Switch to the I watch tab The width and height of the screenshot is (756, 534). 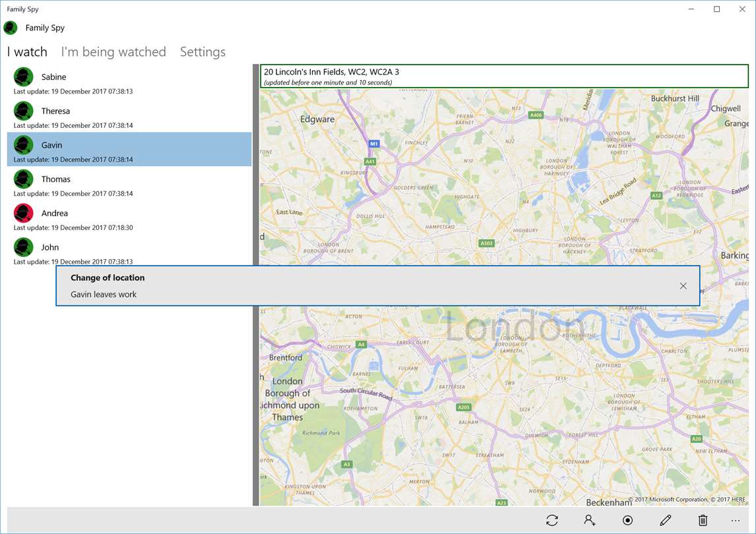point(27,51)
